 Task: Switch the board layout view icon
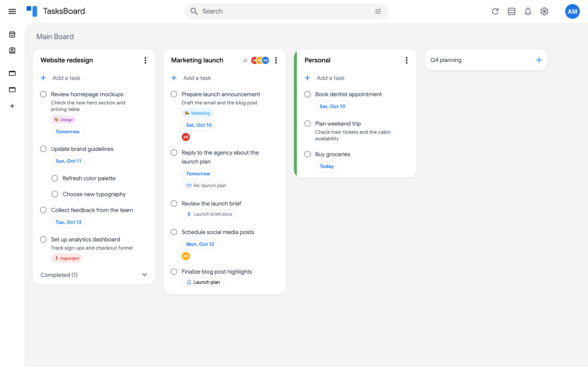(511, 11)
